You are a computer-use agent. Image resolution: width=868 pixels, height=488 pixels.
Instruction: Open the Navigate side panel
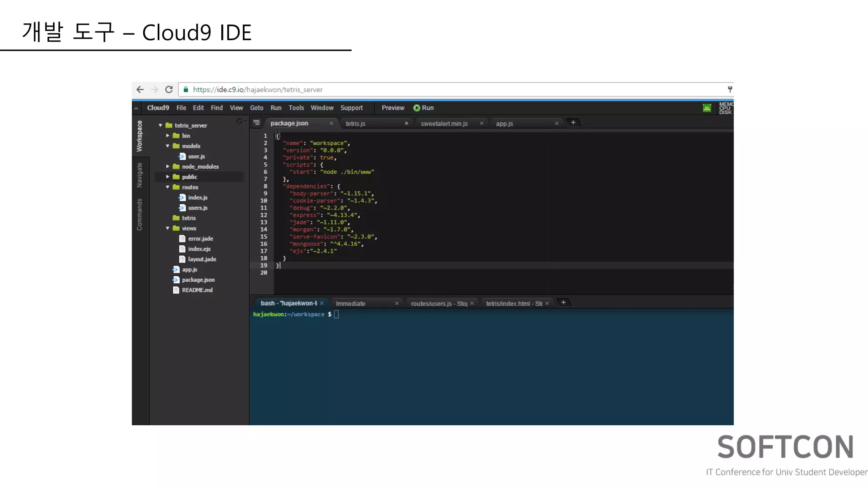(x=139, y=175)
